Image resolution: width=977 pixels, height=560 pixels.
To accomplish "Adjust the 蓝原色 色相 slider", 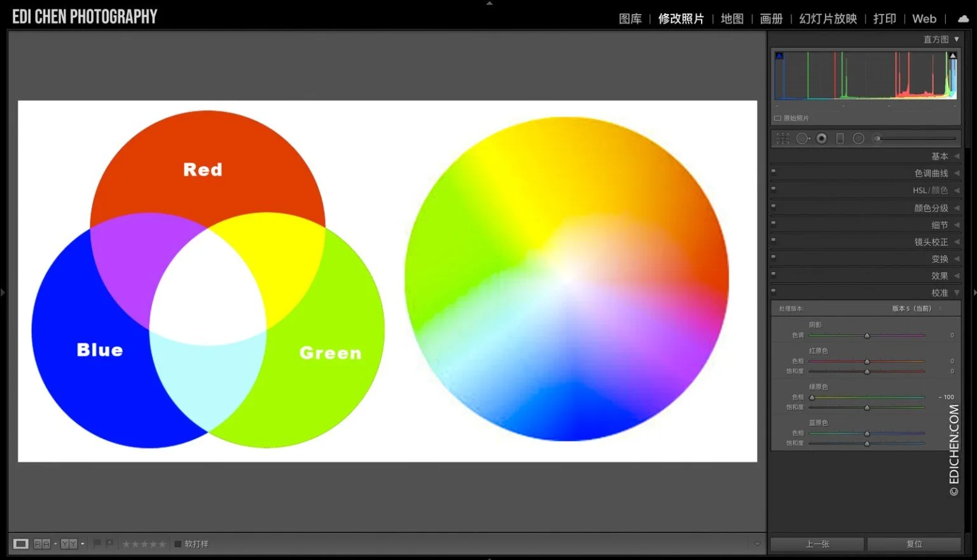I will [867, 433].
